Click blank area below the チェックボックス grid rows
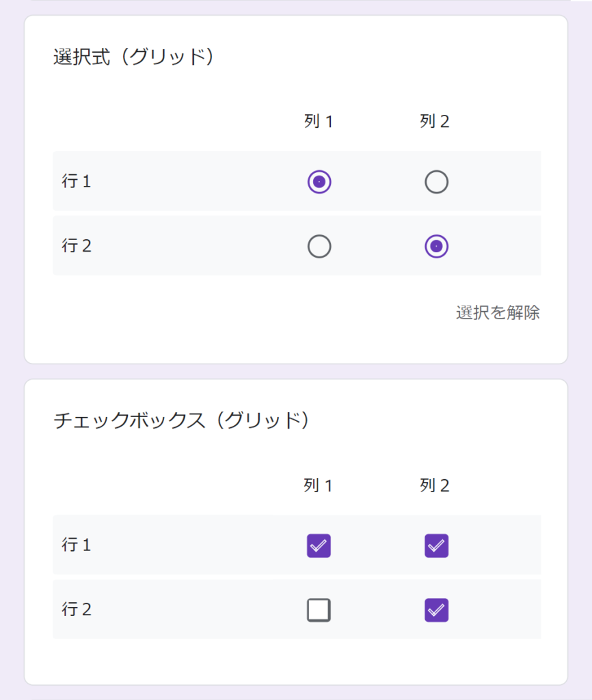Screen dimensions: 592x700 pos(296,660)
